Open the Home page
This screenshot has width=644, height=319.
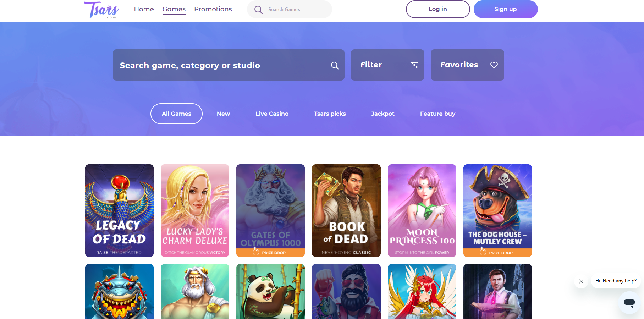point(144,9)
